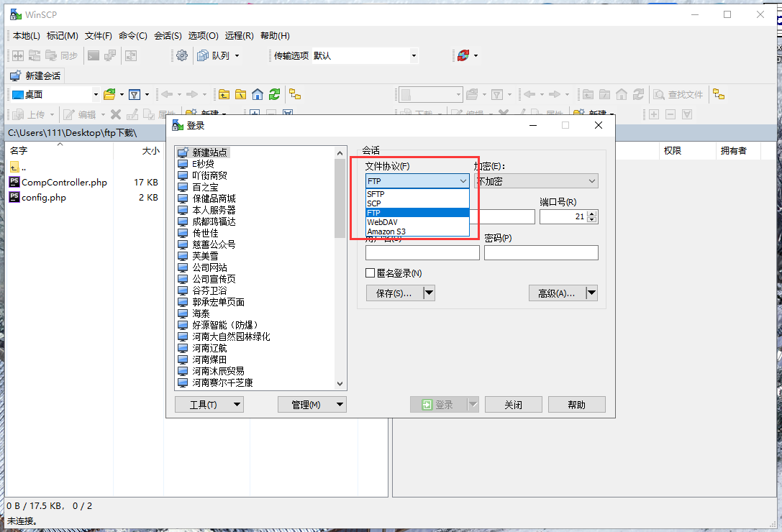The height and width of the screenshot is (532, 782).
Task: Open local directory folder icon beside 桌面
Action: (110, 94)
